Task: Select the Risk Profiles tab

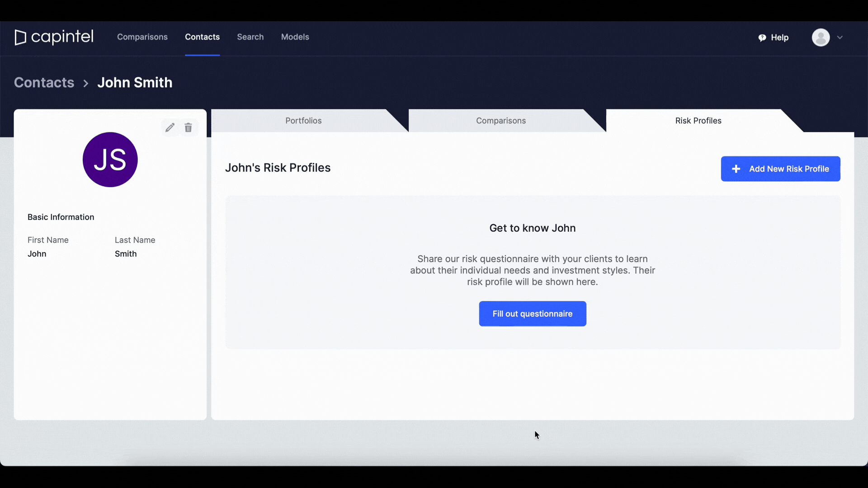Action: click(698, 121)
